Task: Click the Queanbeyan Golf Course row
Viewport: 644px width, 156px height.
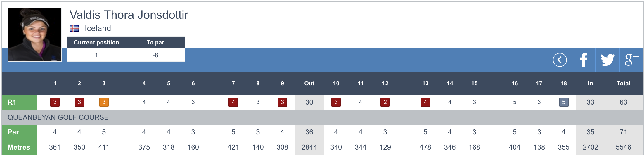Action: pos(58,117)
